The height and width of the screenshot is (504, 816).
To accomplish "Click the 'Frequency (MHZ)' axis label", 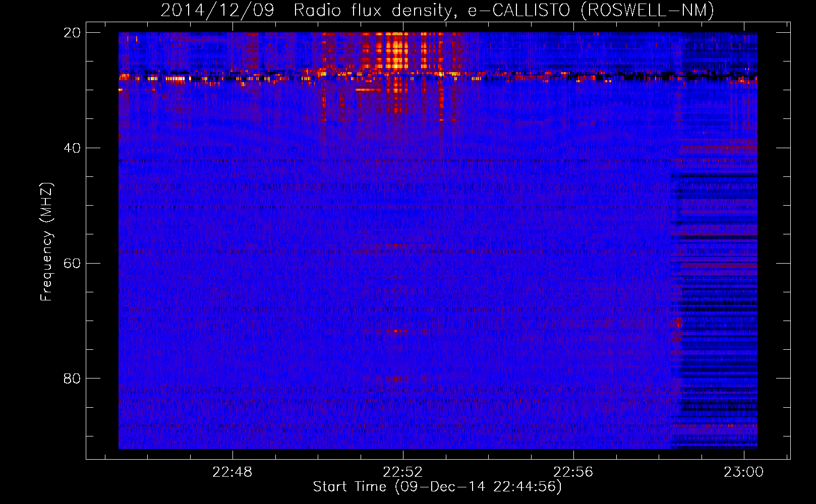I will pyautogui.click(x=46, y=242).
